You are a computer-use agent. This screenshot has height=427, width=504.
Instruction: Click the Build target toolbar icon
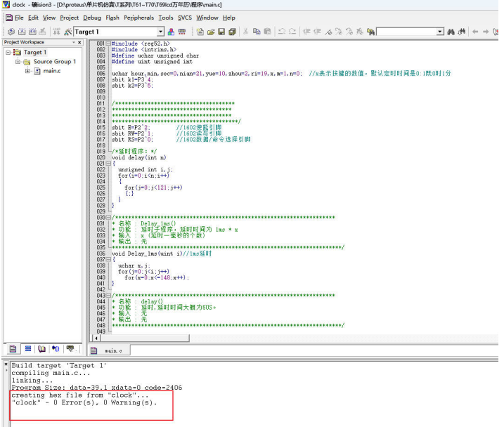click(22, 32)
